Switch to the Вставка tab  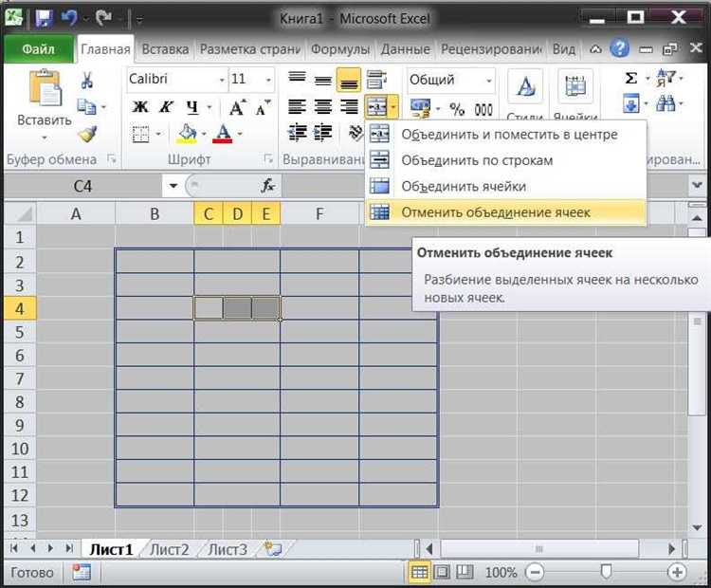click(165, 48)
